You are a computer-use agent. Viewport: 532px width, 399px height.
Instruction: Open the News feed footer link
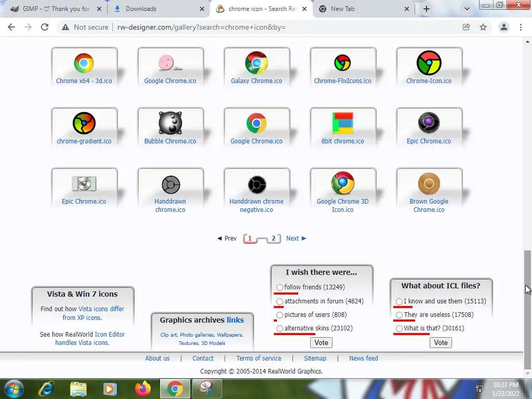point(363,358)
